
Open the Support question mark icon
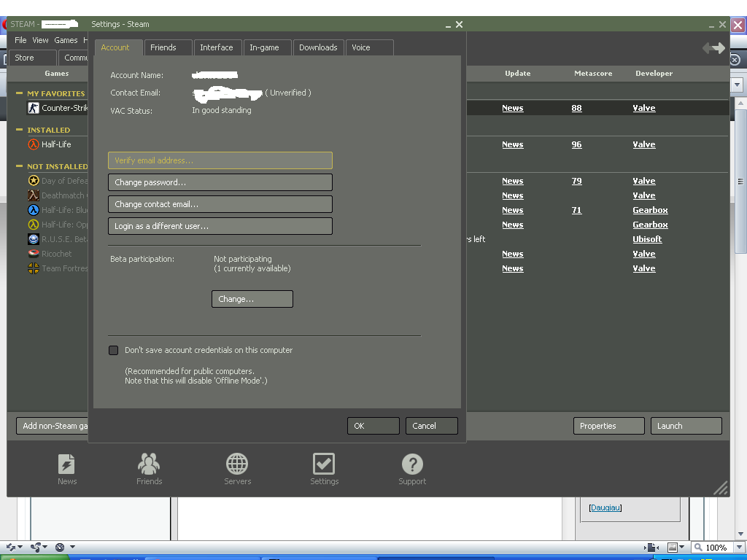click(x=412, y=464)
